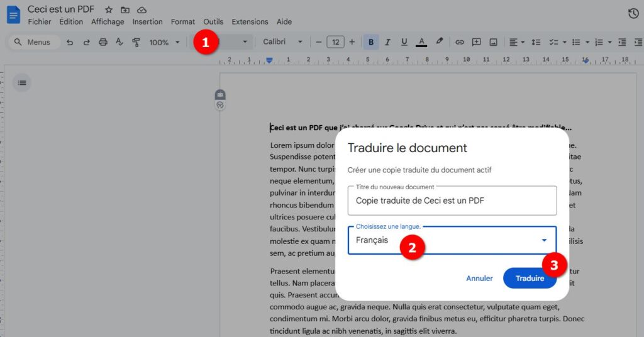Click the Traduire button
The image size is (644, 337).
click(530, 279)
